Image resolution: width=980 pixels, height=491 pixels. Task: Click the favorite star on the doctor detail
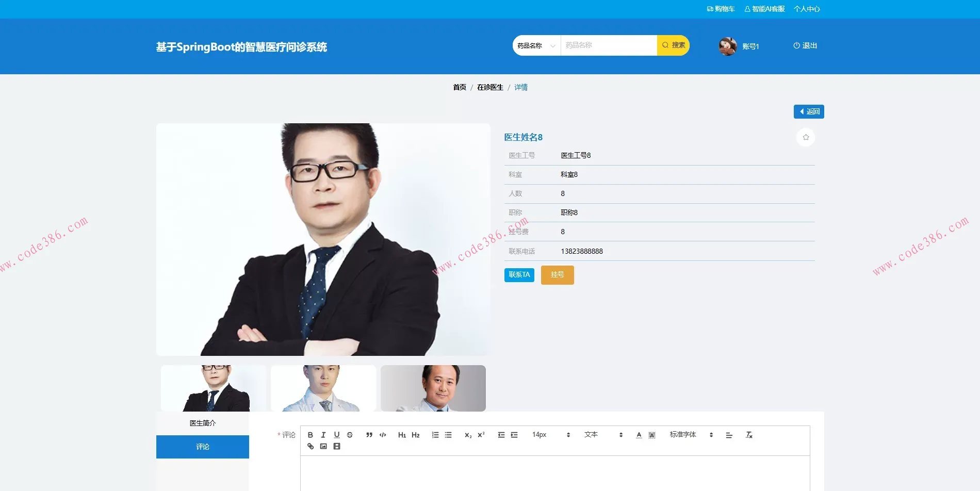[805, 137]
